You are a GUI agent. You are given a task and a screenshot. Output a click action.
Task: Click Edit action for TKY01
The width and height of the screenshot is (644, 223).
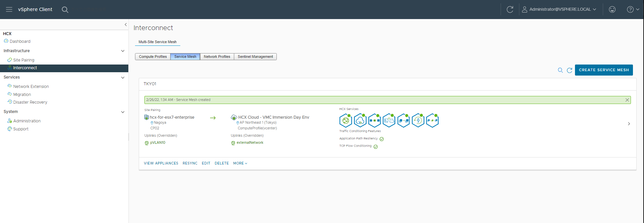pyautogui.click(x=206, y=163)
